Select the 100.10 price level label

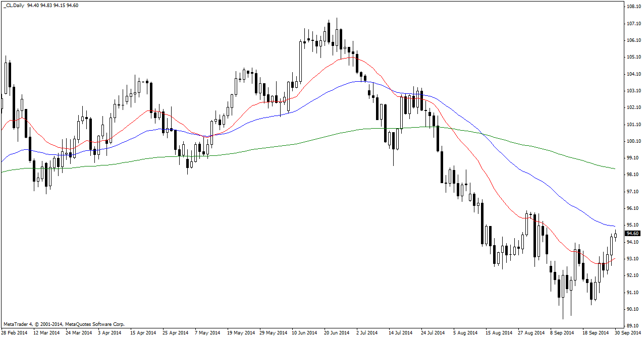coord(633,141)
